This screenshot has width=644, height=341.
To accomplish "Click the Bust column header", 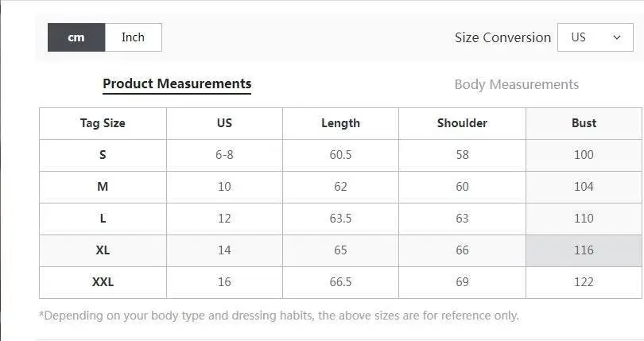I will 584,123.
